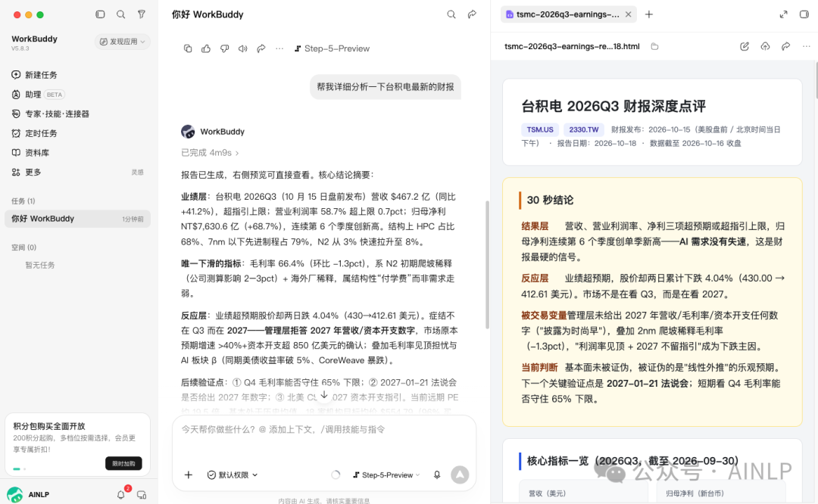Open more options ellipsis in preview toolbar
Image resolution: width=818 pixels, height=504 pixels.
[x=807, y=46]
